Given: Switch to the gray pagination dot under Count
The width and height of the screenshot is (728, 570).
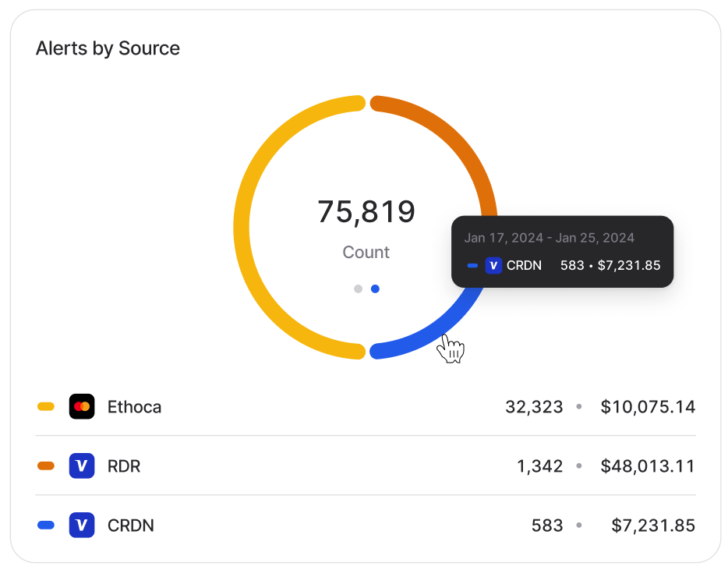Looking at the screenshot, I should (358, 289).
